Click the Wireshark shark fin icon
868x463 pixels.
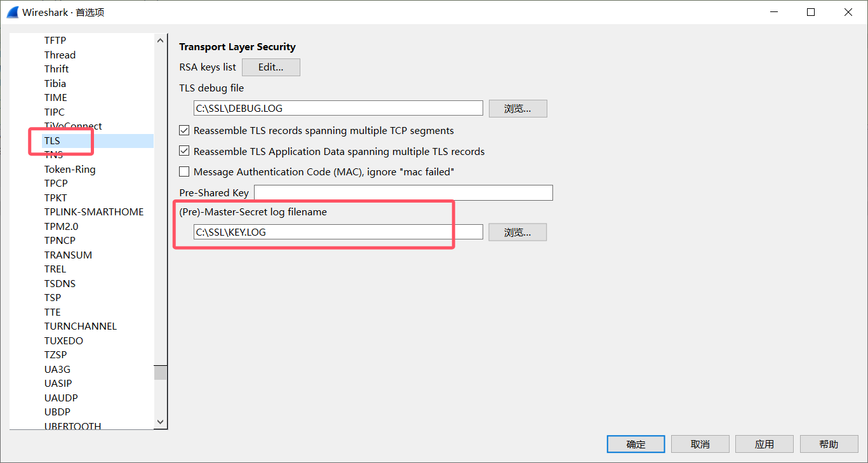pos(12,12)
